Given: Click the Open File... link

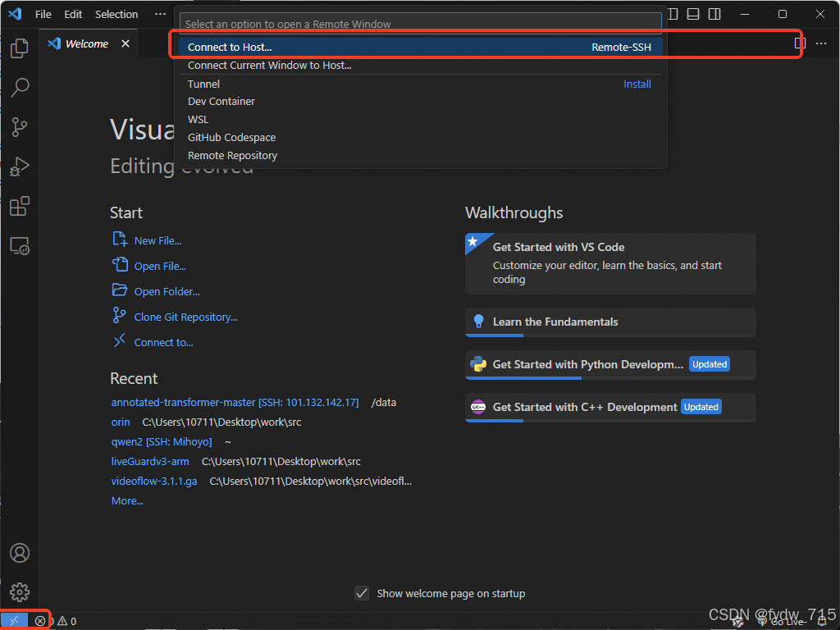Looking at the screenshot, I should 160,267.
